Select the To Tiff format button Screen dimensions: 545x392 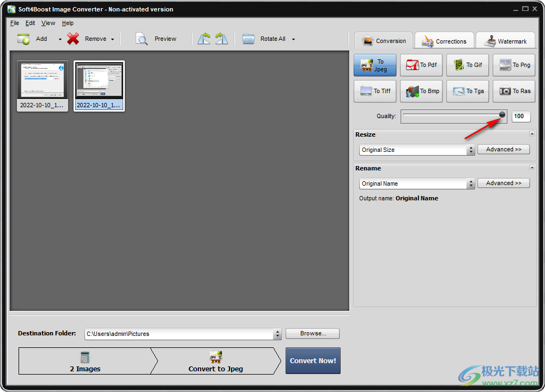tap(375, 91)
